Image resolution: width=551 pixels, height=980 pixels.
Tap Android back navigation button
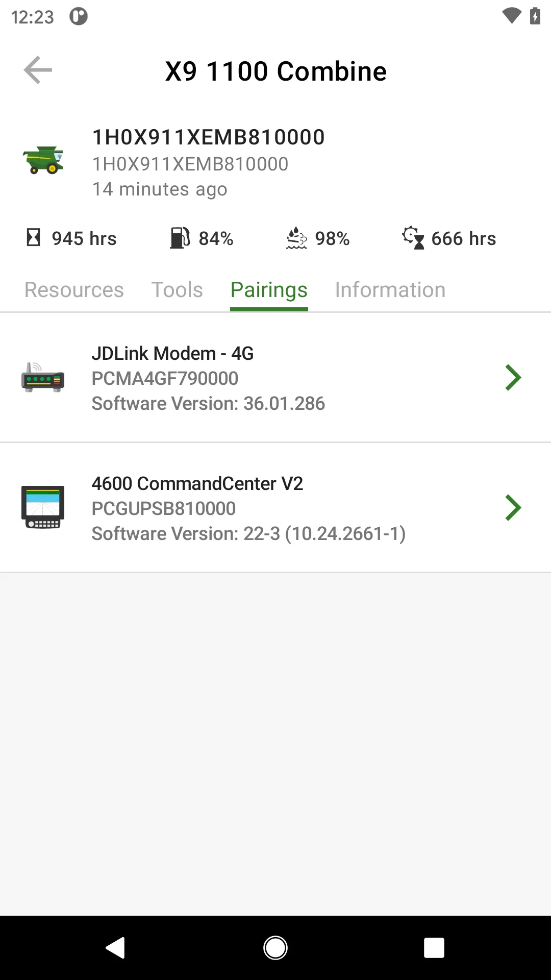coord(116,948)
